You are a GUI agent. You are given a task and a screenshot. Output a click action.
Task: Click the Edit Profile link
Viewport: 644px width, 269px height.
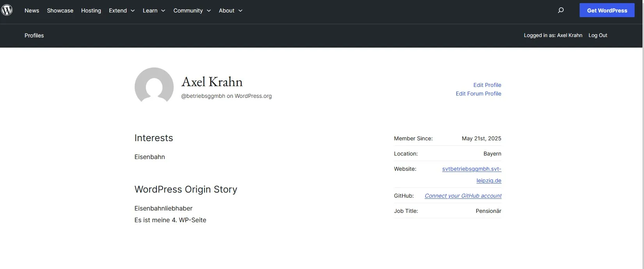pos(487,85)
